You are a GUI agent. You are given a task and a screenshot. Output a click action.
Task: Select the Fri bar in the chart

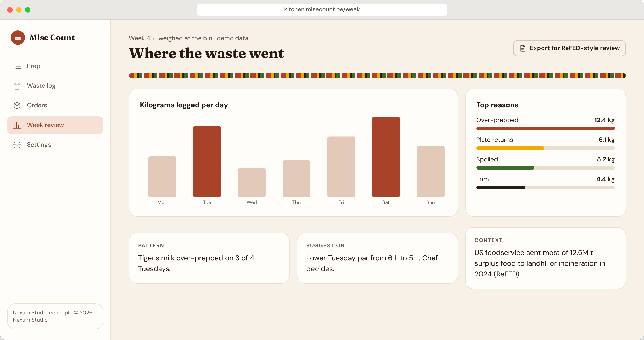[x=341, y=167]
